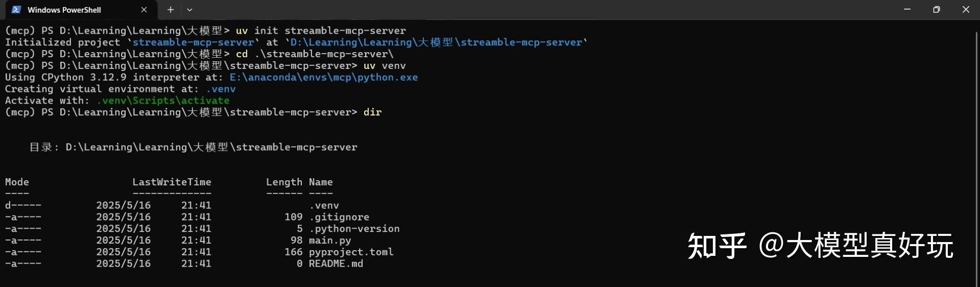Click the .venv directory entry
Image resolution: width=980 pixels, height=287 pixels.
(x=324, y=205)
